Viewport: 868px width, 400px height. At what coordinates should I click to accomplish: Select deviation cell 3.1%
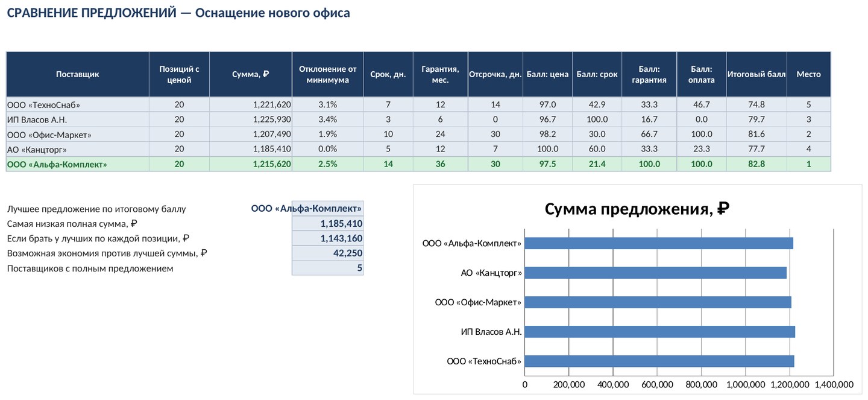pyautogui.click(x=328, y=104)
